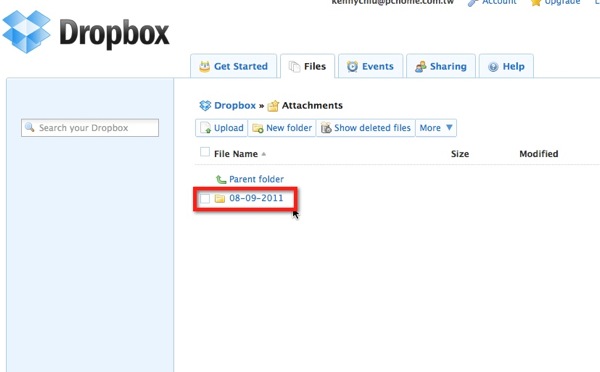Click the people icon on Sharing tab
The image size is (600, 372).
[x=421, y=67]
